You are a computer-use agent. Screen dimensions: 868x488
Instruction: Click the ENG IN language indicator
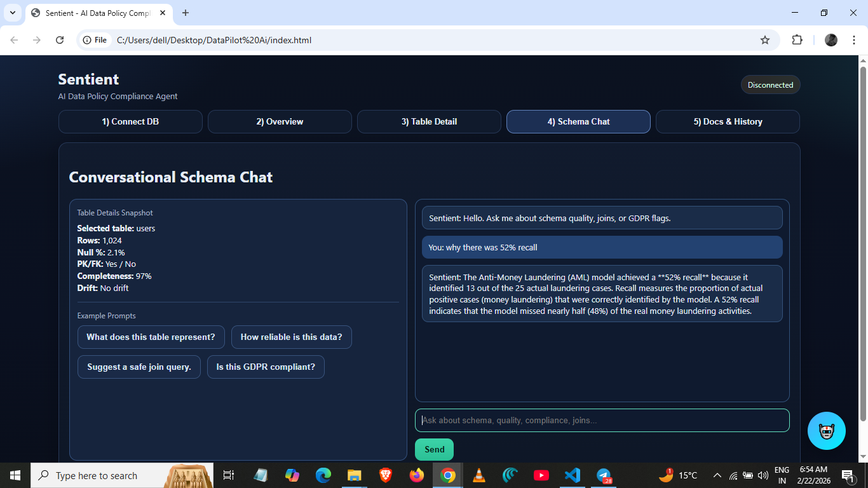[x=782, y=475]
